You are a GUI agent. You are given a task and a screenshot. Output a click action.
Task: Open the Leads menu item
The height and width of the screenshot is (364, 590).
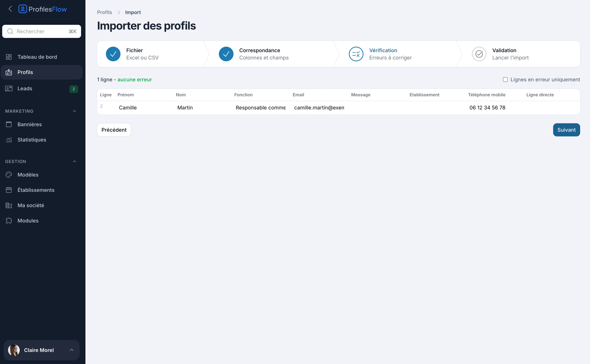point(42,89)
